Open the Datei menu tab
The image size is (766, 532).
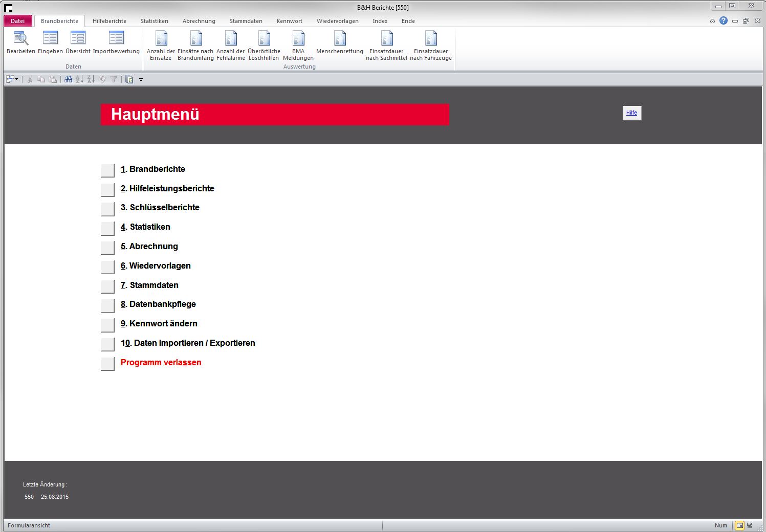(x=18, y=21)
